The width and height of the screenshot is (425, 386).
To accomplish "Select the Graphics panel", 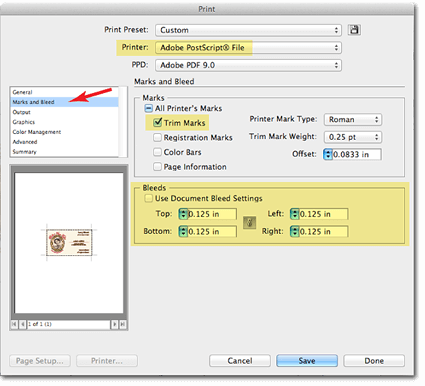I will click(65, 122).
